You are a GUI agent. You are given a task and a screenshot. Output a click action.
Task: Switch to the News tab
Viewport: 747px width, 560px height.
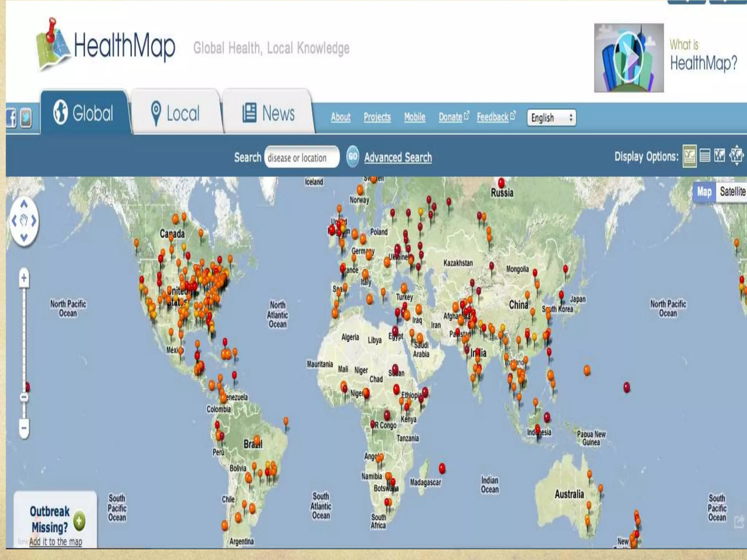pos(268,113)
